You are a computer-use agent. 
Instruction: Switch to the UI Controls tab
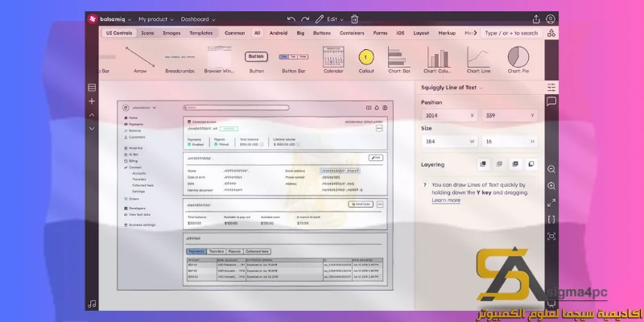119,33
